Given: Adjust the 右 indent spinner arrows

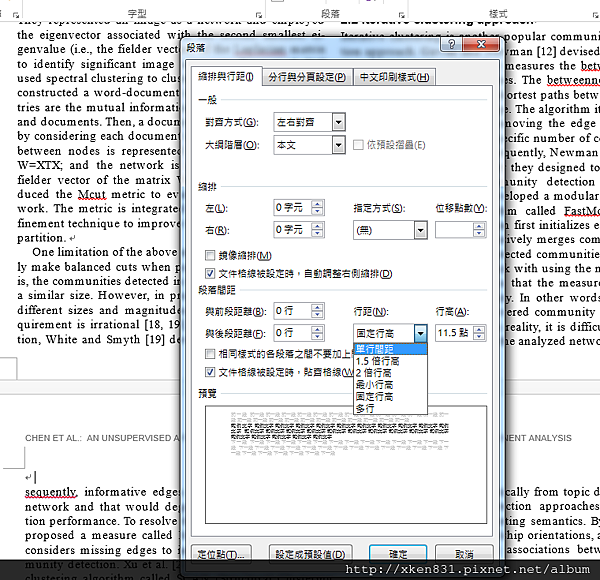Looking at the screenshot, I should pyautogui.click(x=318, y=230).
